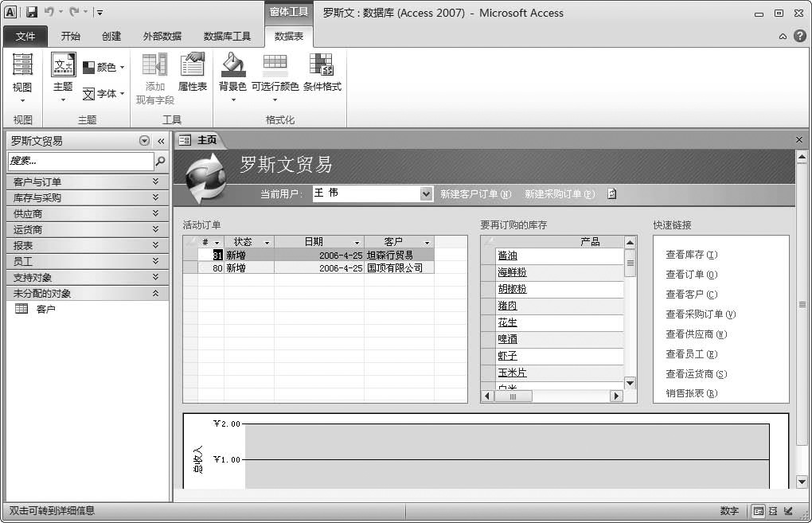Click the help question mark icon
Screen dimensions: 812x523
[800, 36]
